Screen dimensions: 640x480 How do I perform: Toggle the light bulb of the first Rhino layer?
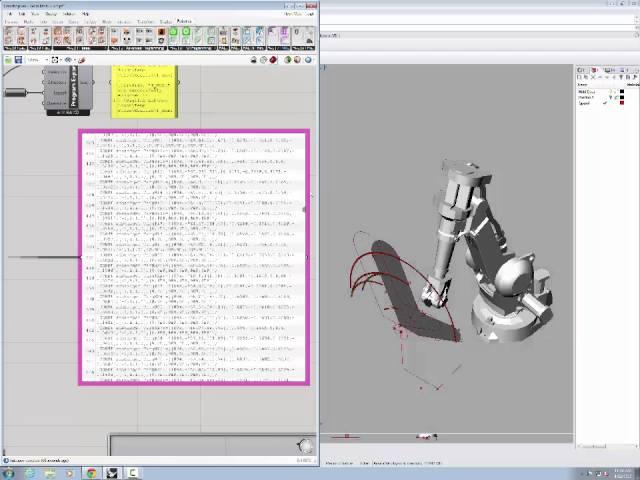(611, 91)
